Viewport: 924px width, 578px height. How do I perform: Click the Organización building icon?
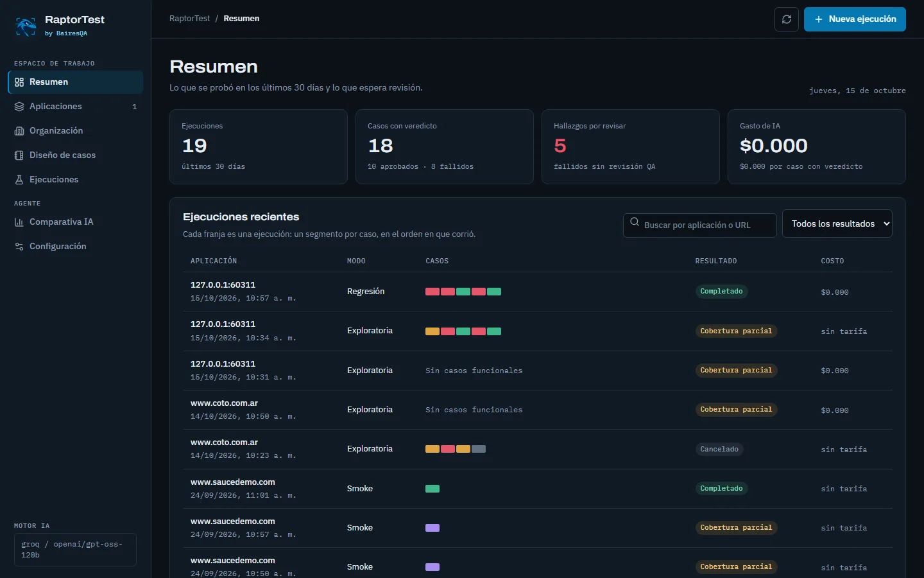pos(19,131)
